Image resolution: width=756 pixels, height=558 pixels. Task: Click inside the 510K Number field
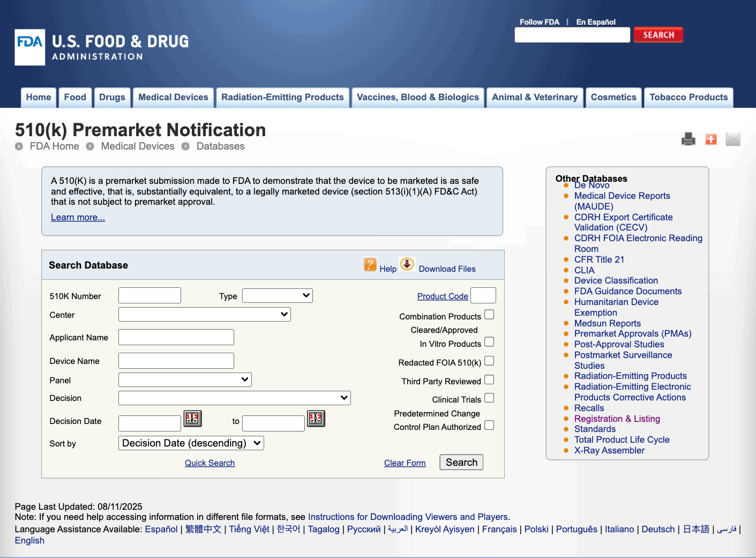149,295
